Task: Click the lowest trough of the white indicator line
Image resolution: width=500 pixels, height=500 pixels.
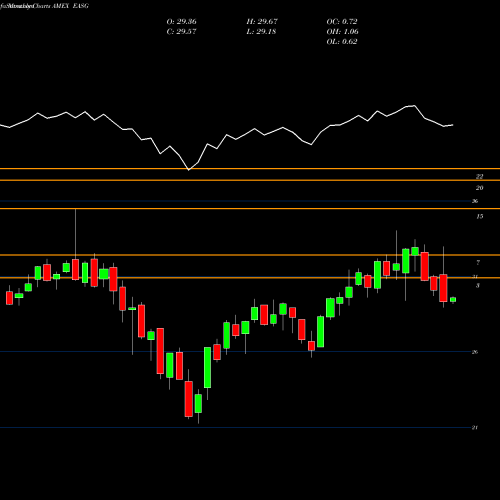Action: (189, 170)
